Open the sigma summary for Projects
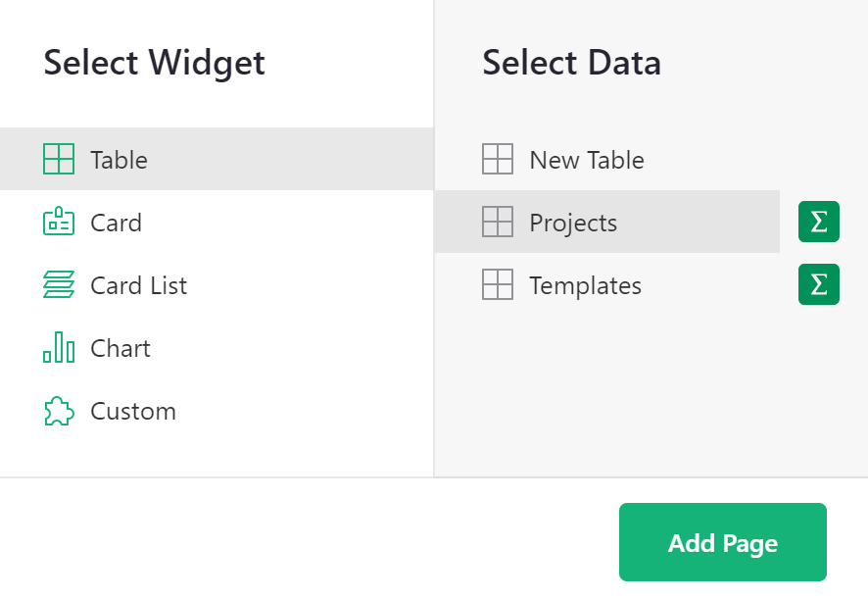 coord(818,222)
